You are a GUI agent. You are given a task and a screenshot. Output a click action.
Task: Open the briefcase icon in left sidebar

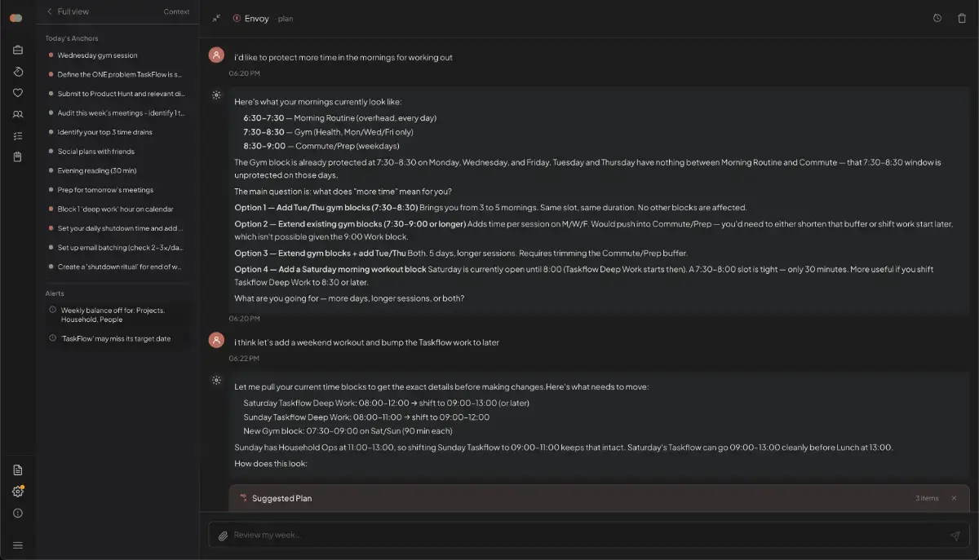pyautogui.click(x=18, y=51)
